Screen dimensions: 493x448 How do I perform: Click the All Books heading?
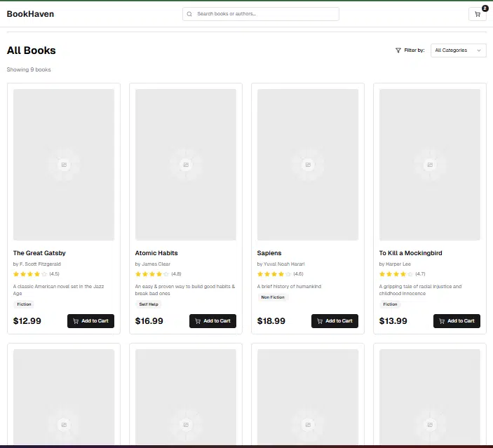31,50
